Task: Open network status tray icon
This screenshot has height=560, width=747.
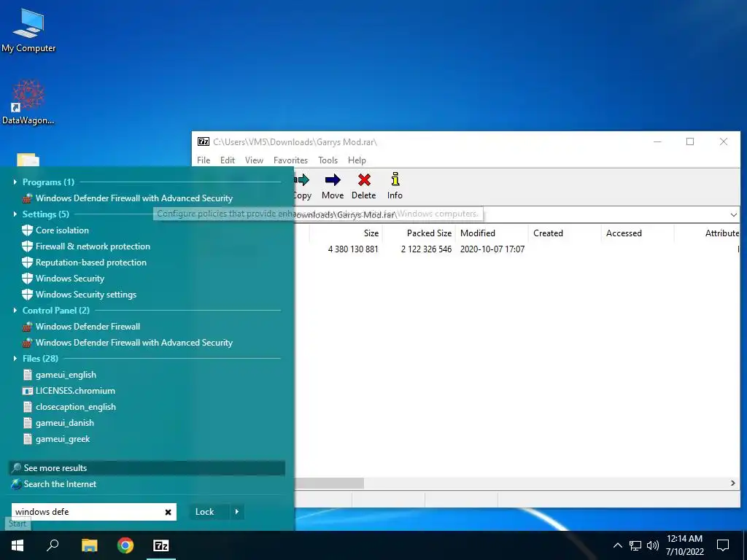Action: (x=635, y=545)
